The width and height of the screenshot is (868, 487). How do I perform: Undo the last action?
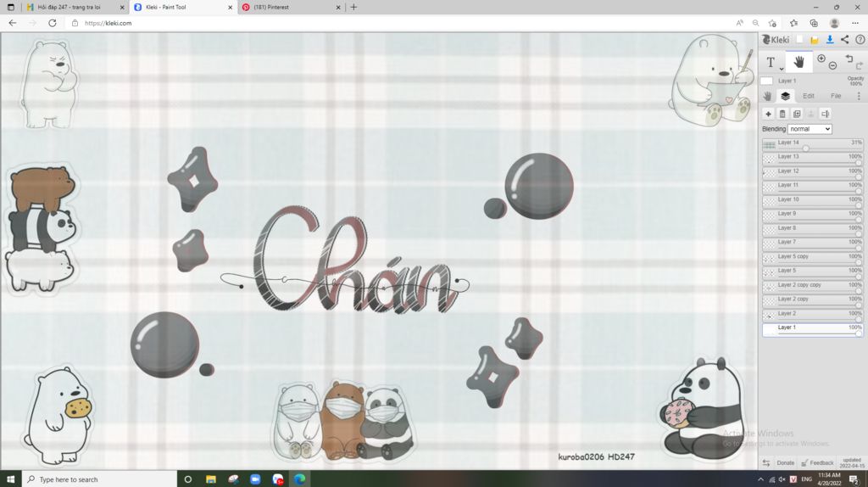click(849, 59)
